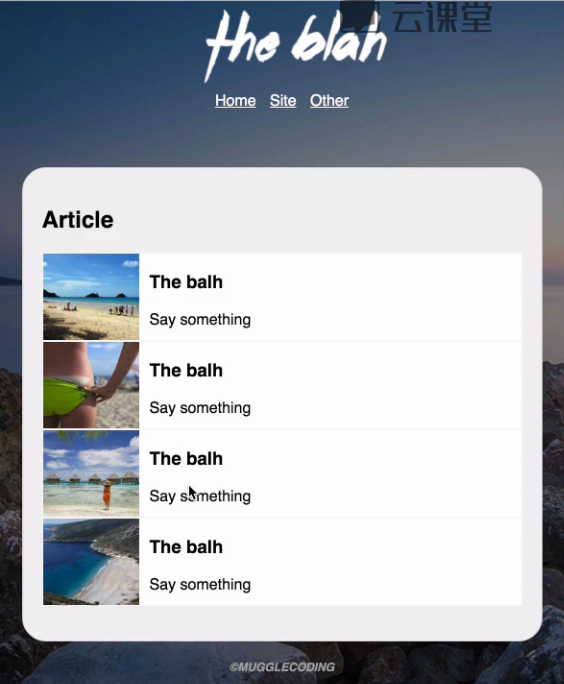Viewport: 564px width, 684px height.
Task: Click the 云课堂 watermark logo
Action: (x=442, y=17)
